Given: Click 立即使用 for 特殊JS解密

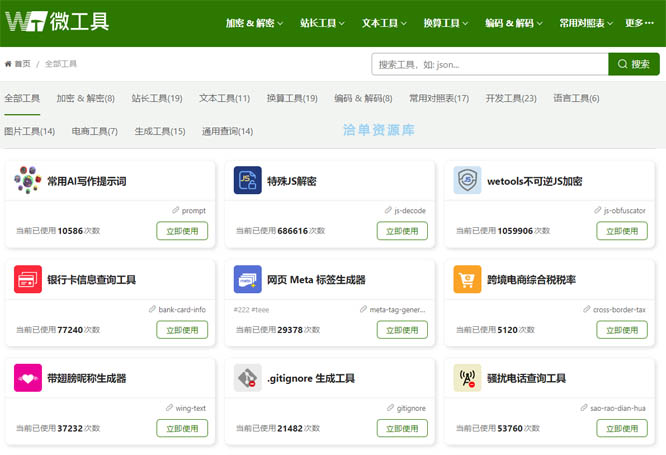Looking at the screenshot, I should click(x=402, y=231).
